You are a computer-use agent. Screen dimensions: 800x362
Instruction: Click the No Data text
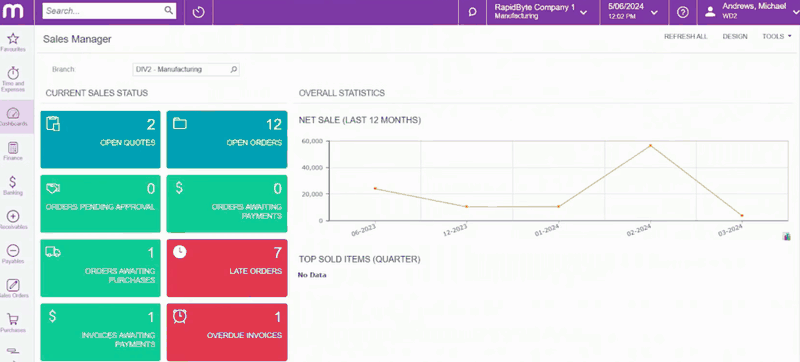point(312,275)
